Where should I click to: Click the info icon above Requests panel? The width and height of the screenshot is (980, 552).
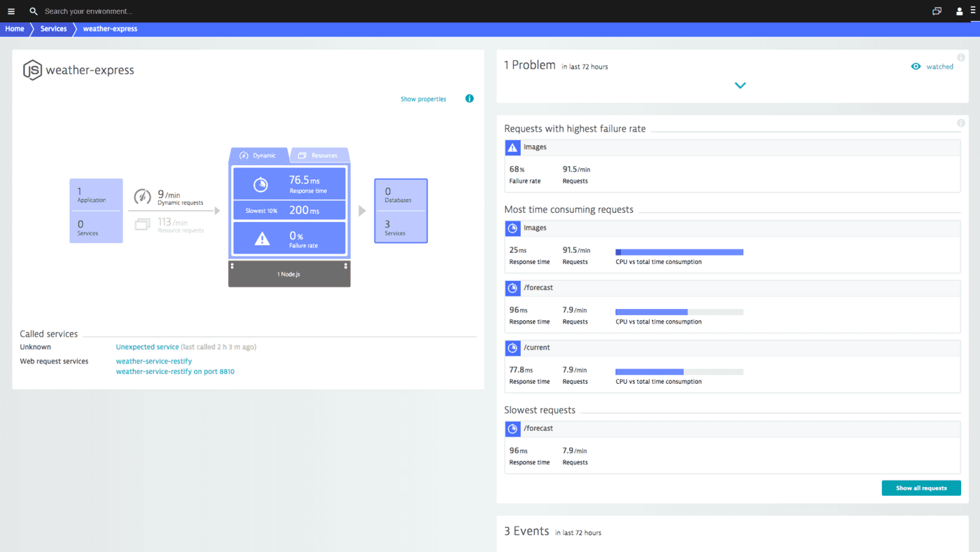pos(960,123)
